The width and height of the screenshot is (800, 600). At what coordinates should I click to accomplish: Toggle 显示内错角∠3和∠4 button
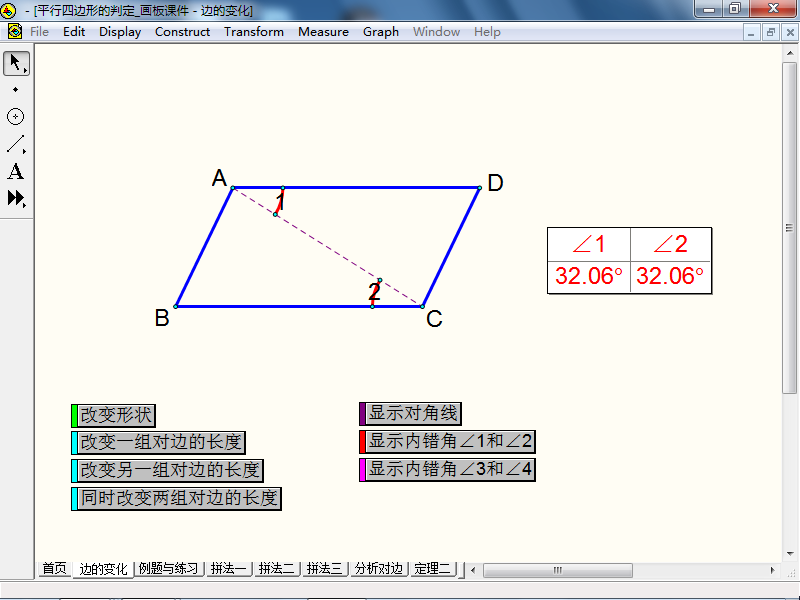[447, 469]
